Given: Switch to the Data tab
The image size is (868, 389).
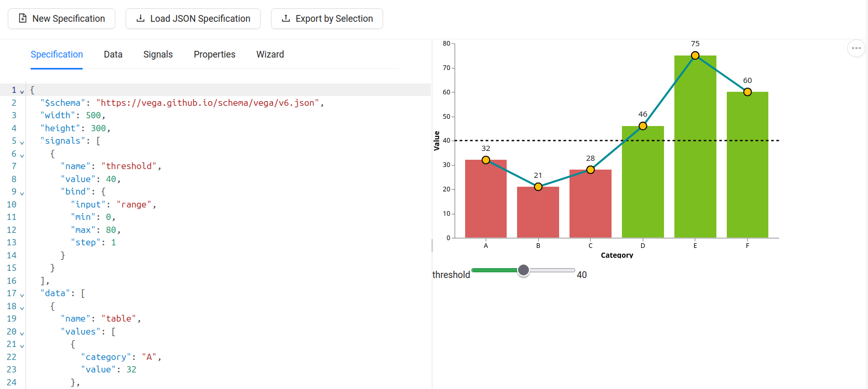Looking at the screenshot, I should 113,54.
